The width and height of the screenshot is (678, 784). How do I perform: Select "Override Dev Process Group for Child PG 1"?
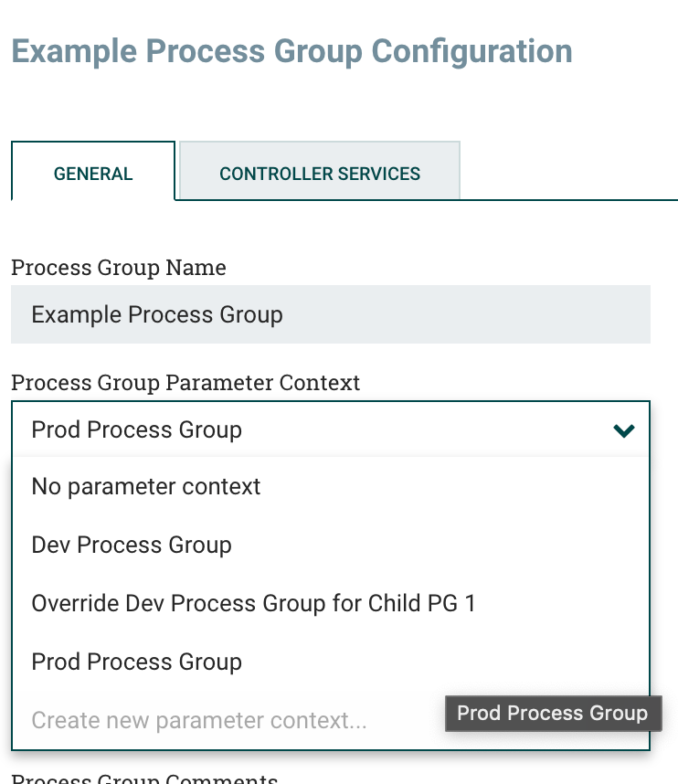click(253, 603)
